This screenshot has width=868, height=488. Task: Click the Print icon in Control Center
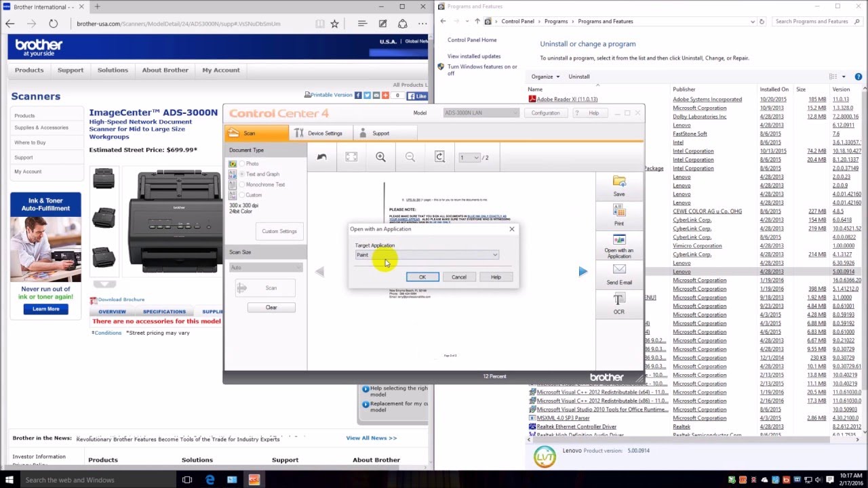click(x=619, y=211)
